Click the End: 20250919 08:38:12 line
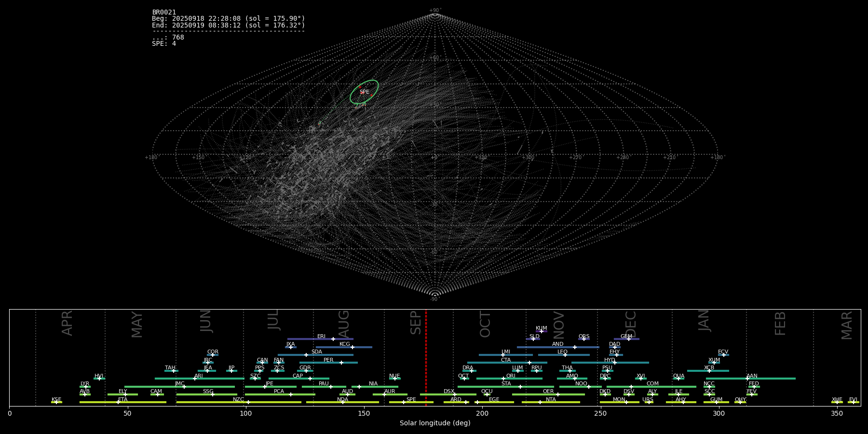 pyautogui.click(x=229, y=25)
